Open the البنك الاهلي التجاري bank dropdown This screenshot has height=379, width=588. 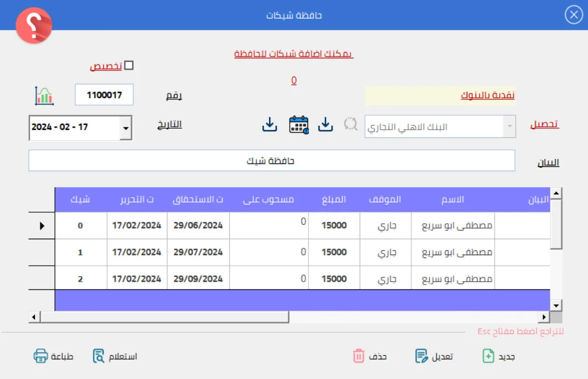coord(509,127)
